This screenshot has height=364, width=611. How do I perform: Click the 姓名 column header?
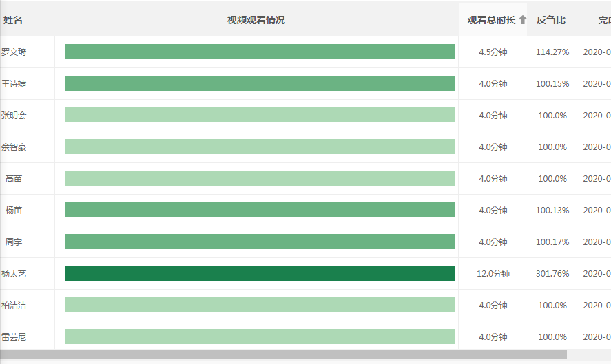(13, 20)
